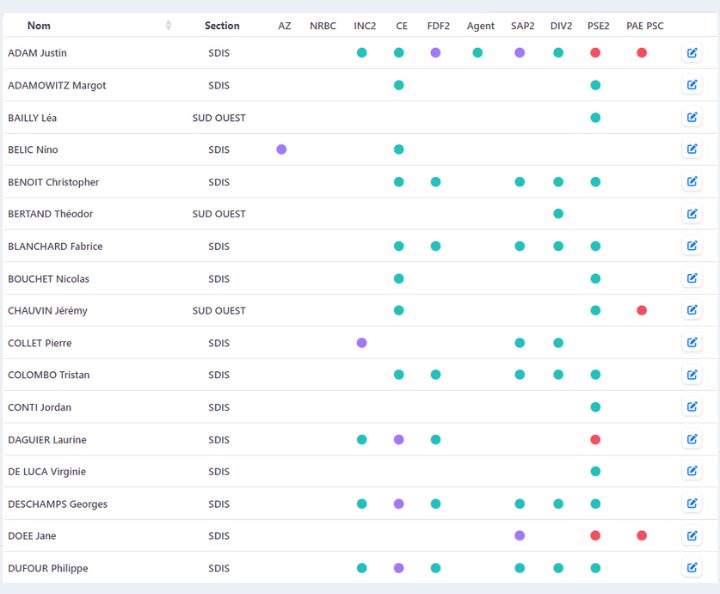720x594 pixels.
Task: Click teal PSE2 dot for BAILLY Léa
Action: (x=595, y=118)
